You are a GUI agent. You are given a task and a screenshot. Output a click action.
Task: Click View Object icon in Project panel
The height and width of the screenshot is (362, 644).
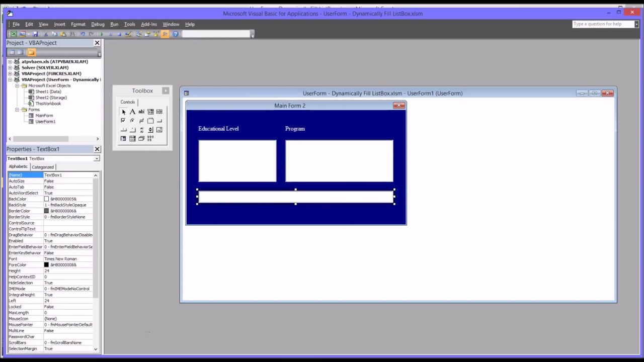20,53
